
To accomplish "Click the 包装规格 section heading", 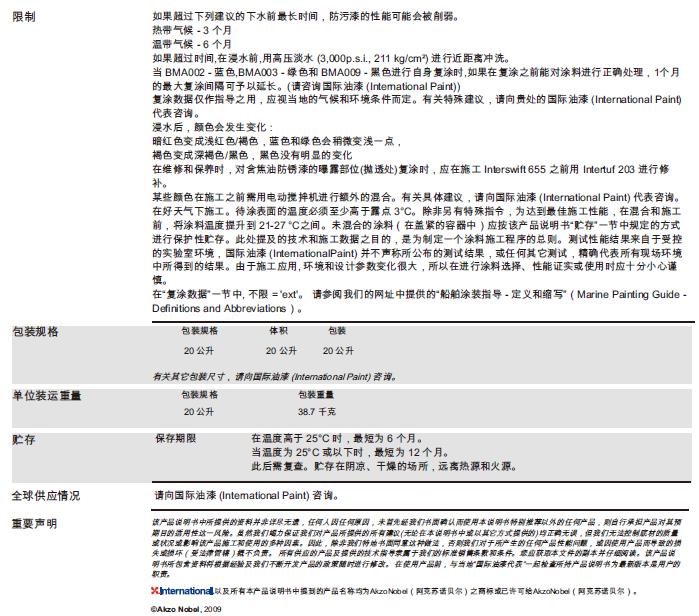I will (x=35, y=332).
